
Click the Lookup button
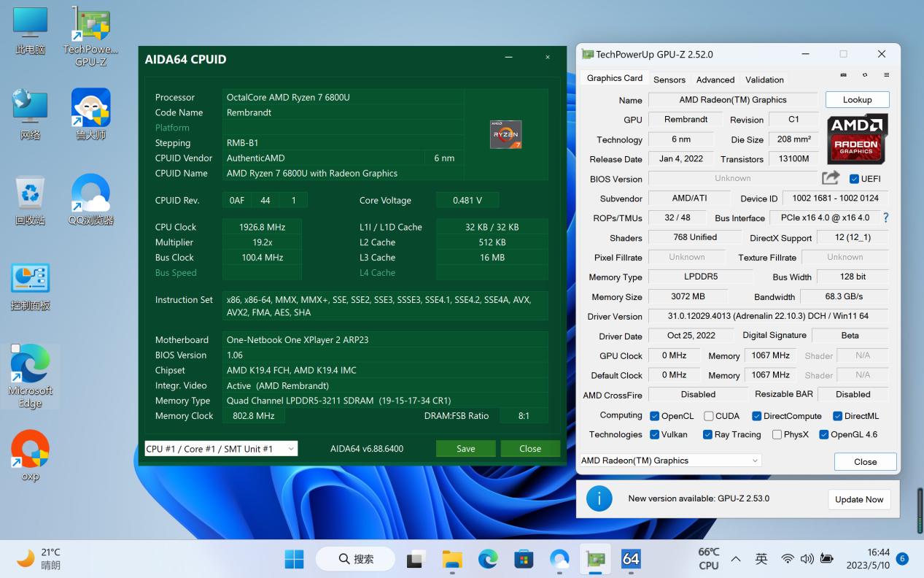pyautogui.click(x=857, y=100)
